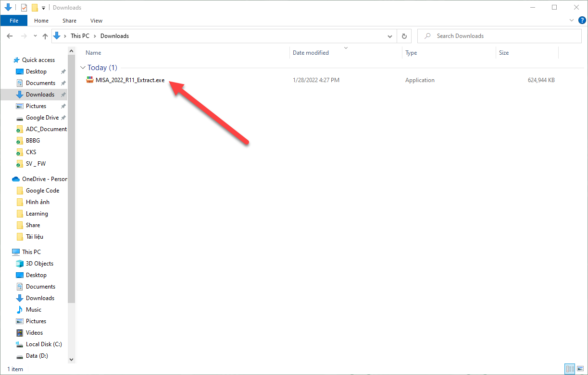Click the Back navigation arrow
The width and height of the screenshot is (588, 375).
(10, 36)
